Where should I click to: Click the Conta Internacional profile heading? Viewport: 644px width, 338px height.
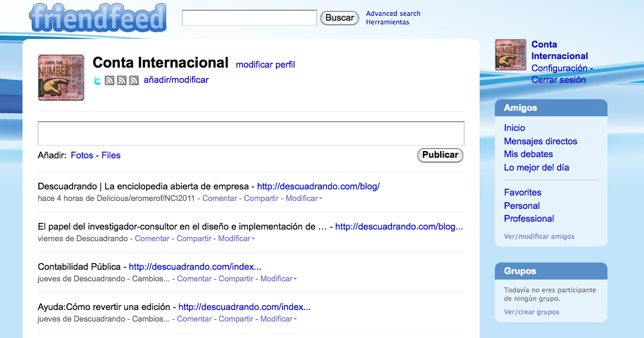(x=160, y=63)
